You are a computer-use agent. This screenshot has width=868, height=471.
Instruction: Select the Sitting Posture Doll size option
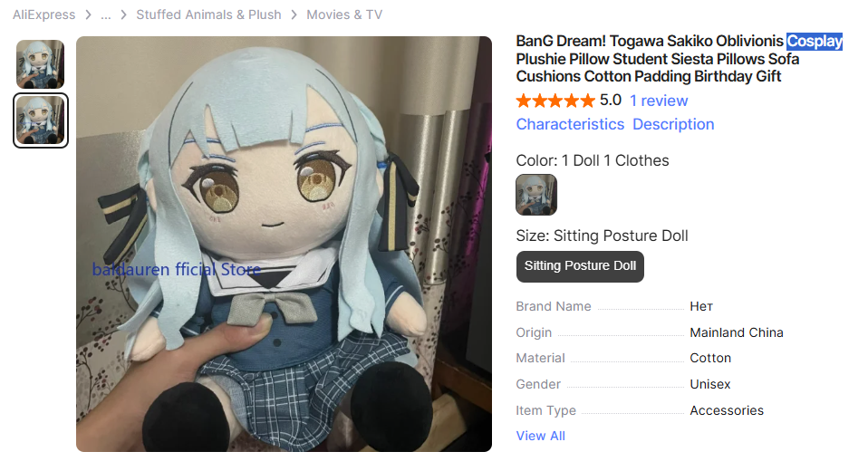(x=580, y=266)
